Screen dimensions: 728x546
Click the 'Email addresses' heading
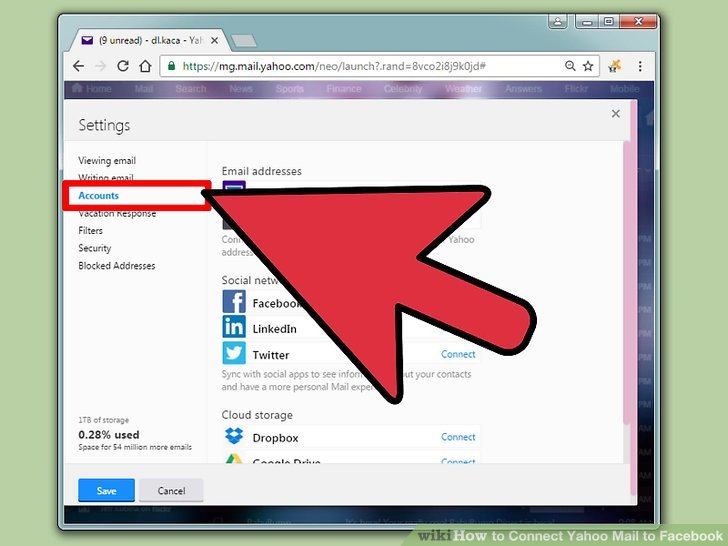pyautogui.click(x=261, y=171)
